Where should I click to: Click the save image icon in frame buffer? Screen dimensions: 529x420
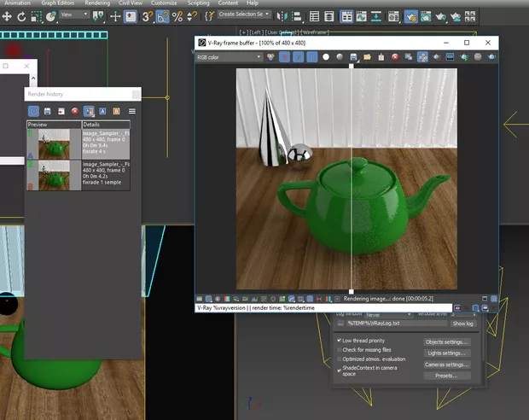point(352,57)
